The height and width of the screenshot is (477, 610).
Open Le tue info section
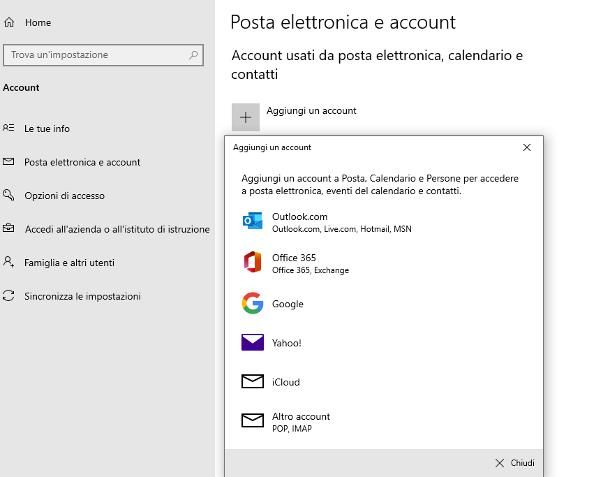(47, 128)
